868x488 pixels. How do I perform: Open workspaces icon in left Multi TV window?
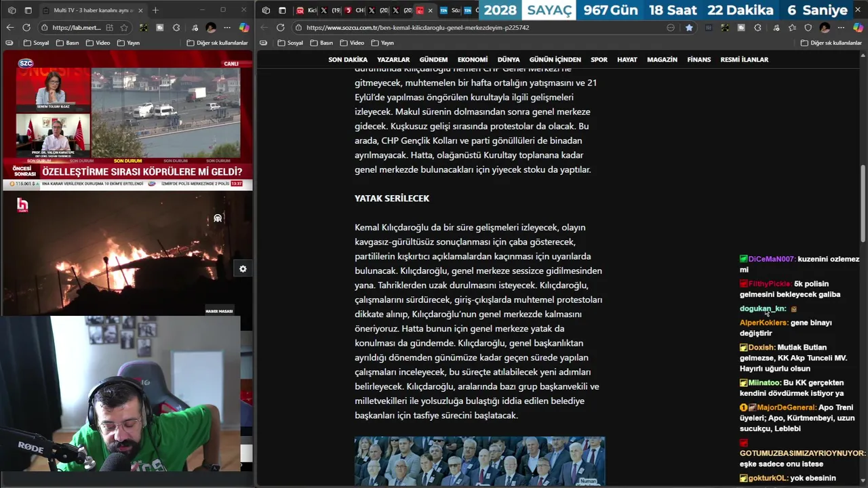coord(12,10)
